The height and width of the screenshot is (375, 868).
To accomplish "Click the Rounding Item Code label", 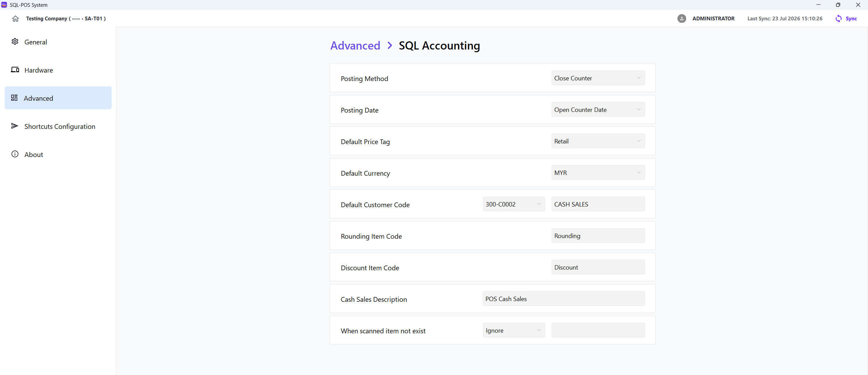I will click(371, 236).
